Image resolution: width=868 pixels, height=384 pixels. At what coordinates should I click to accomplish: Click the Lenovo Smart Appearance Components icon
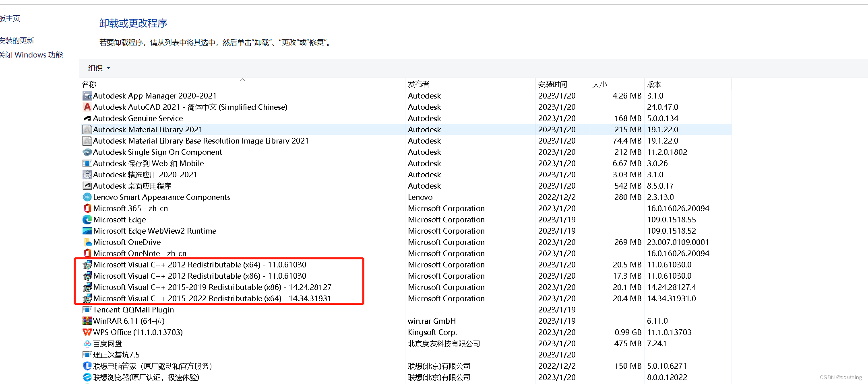pyautogui.click(x=87, y=197)
